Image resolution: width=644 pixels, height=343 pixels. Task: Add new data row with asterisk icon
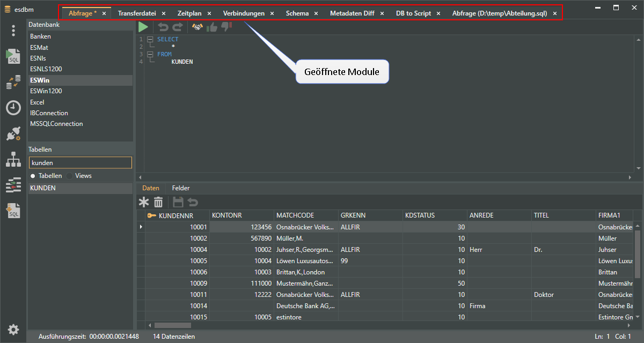(x=144, y=202)
